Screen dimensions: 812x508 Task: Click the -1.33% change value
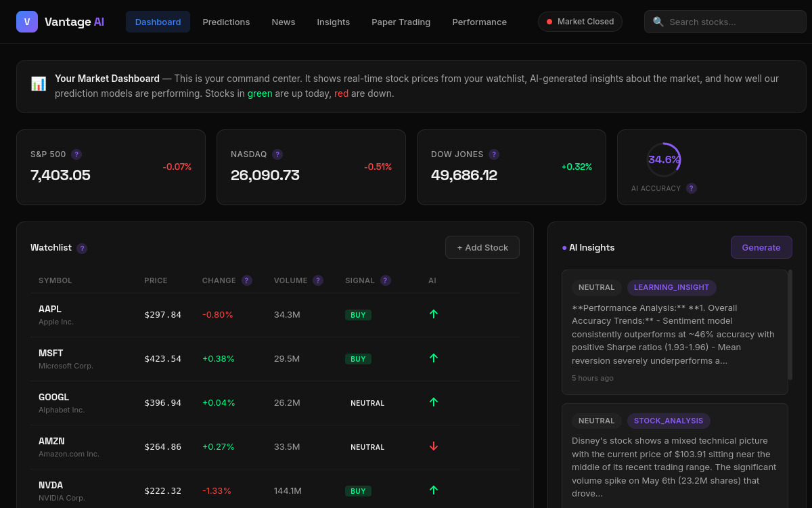[x=217, y=491]
